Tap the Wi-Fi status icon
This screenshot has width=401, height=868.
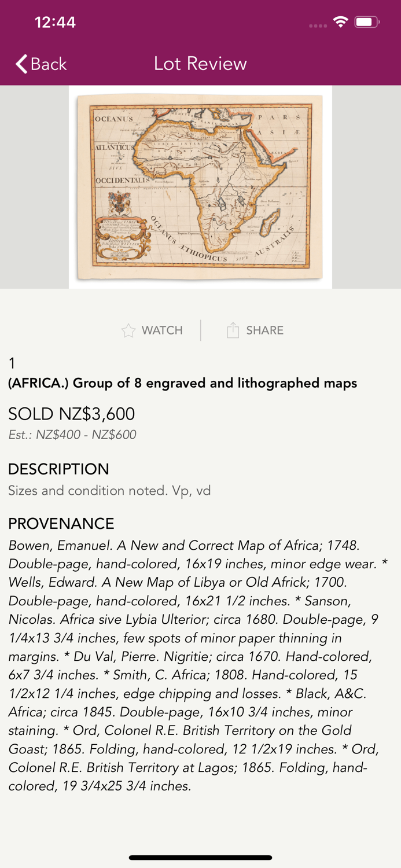point(341,22)
